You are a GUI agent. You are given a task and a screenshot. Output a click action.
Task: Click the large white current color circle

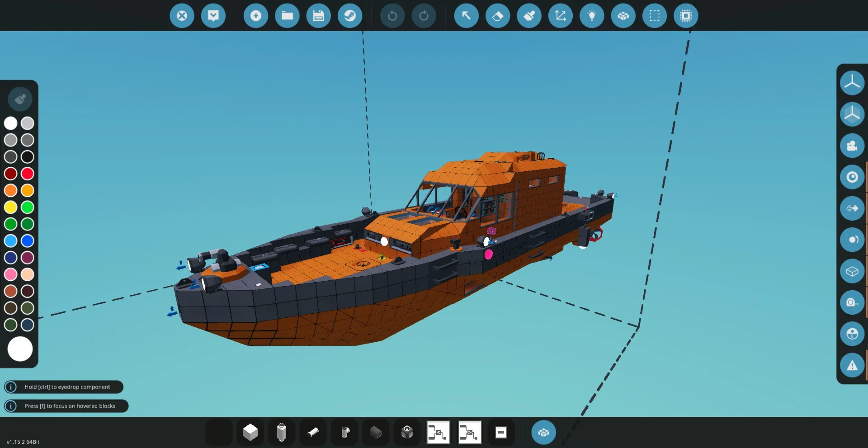pos(20,349)
